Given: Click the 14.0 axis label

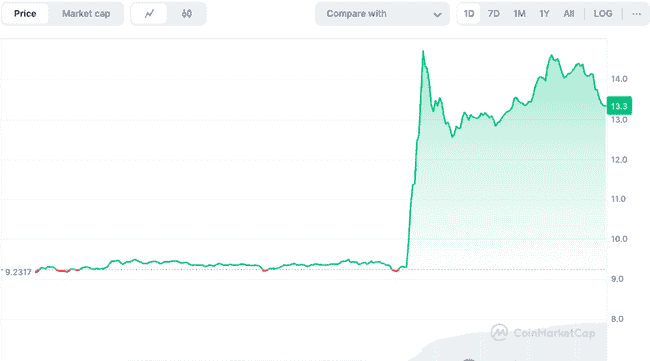Looking at the screenshot, I should pos(619,79).
